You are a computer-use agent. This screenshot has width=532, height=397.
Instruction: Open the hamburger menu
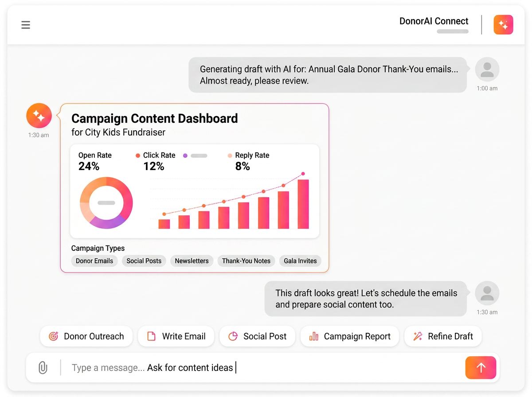coord(26,25)
